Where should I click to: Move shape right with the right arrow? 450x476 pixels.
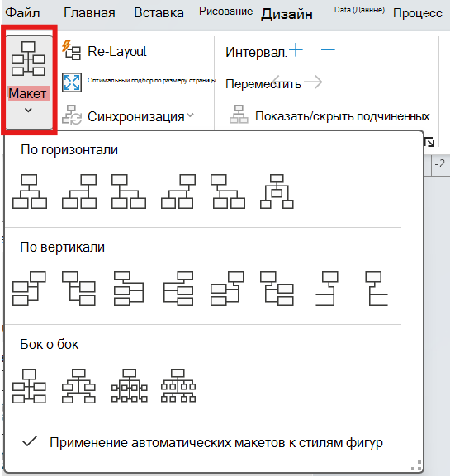313,82
